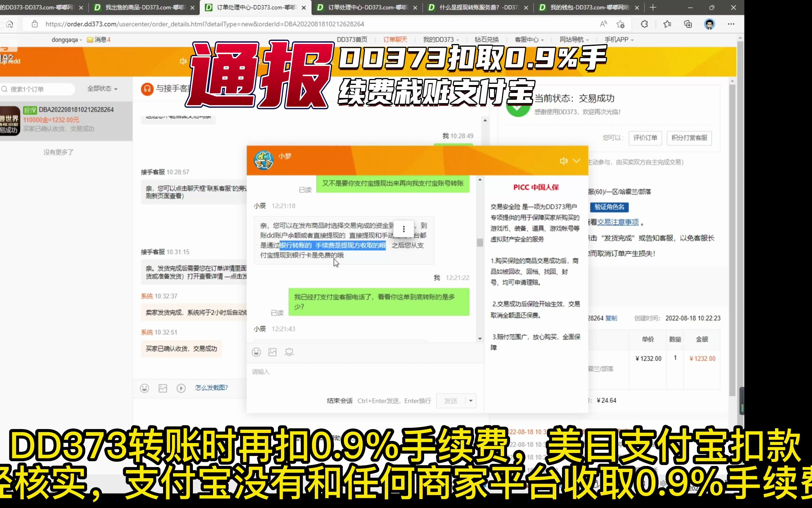Image resolution: width=812 pixels, height=508 pixels.
Task: Expand the 手机APP menu
Action: point(619,40)
